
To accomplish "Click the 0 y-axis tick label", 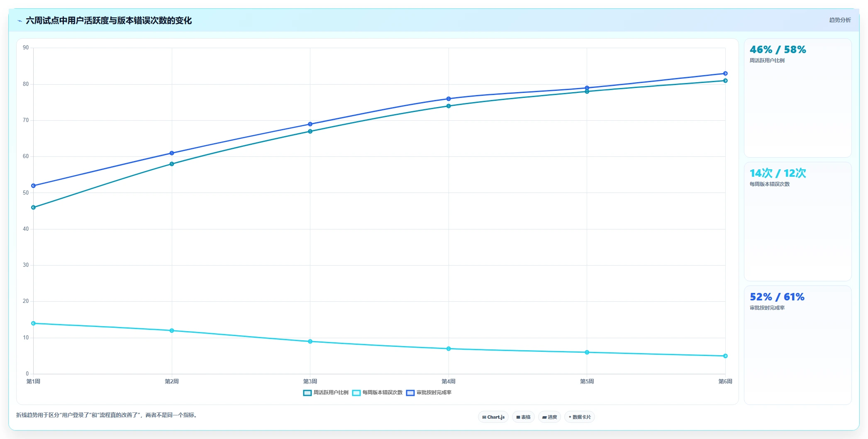I will coord(27,374).
